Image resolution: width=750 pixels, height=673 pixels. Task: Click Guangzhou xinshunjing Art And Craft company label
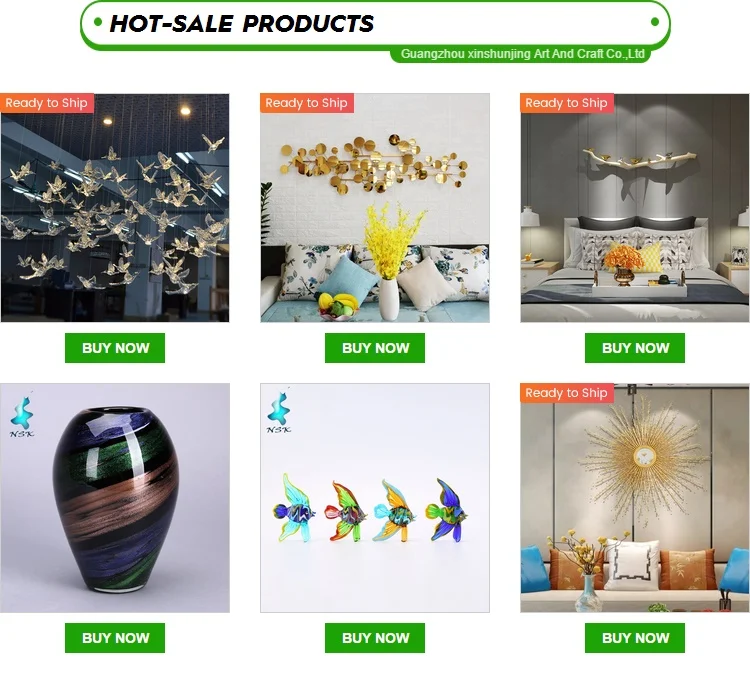(522, 54)
